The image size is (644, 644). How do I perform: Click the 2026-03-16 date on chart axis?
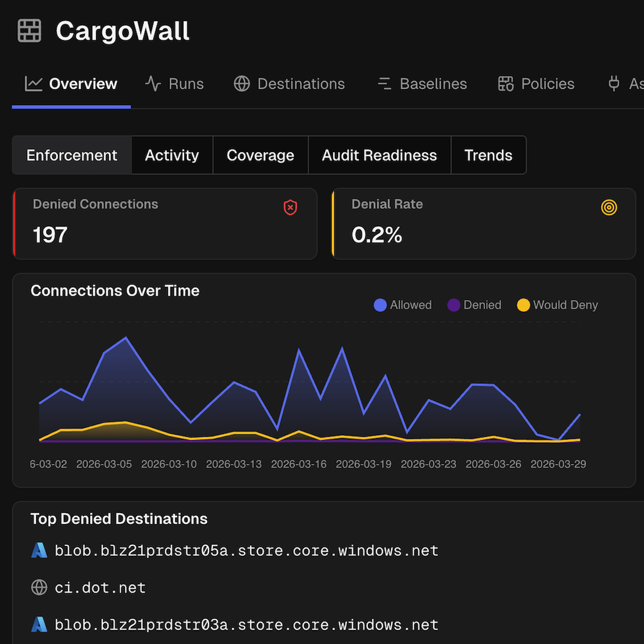pos(298,464)
